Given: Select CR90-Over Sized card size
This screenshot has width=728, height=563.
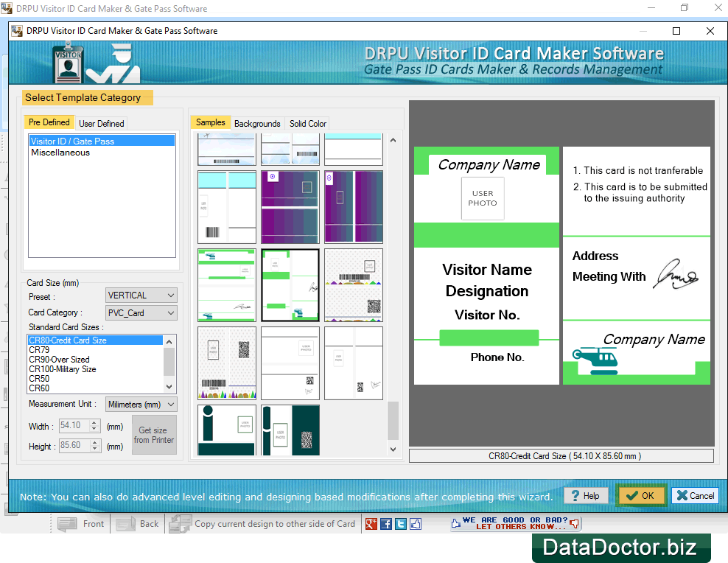Looking at the screenshot, I should tap(95, 360).
